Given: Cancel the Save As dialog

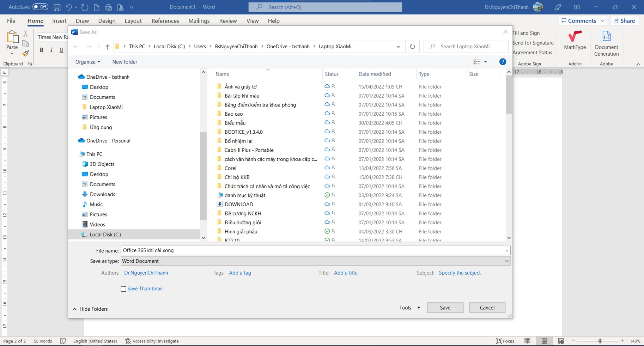Looking at the screenshot, I should click(x=487, y=308).
